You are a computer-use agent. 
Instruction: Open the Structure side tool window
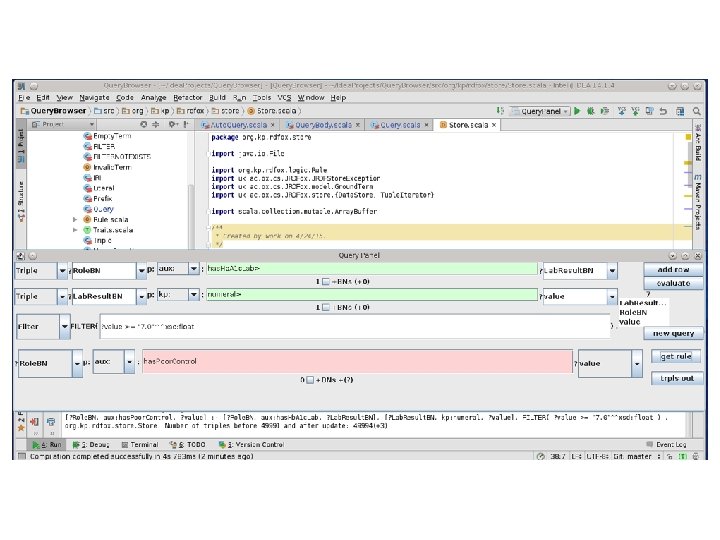point(21,202)
